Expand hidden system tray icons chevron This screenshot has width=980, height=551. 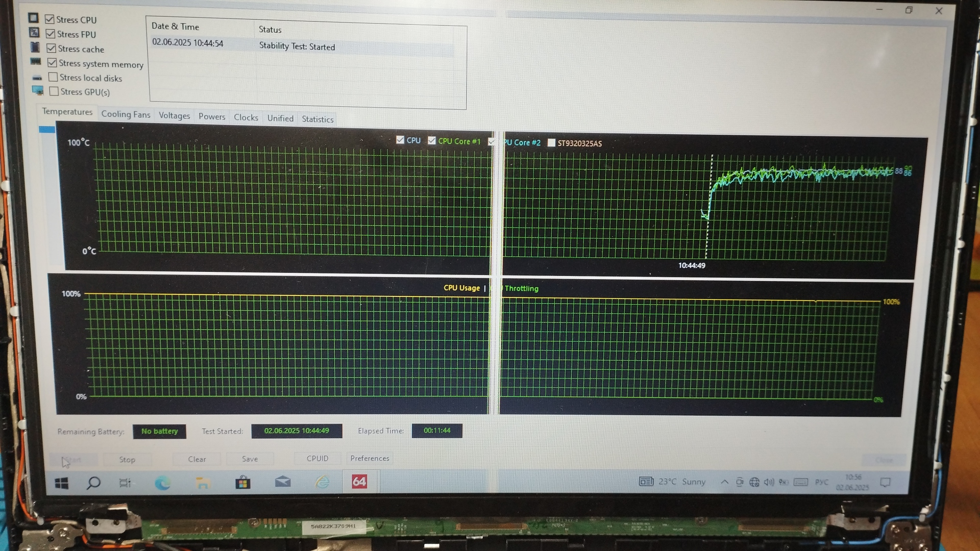pyautogui.click(x=724, y=482)
